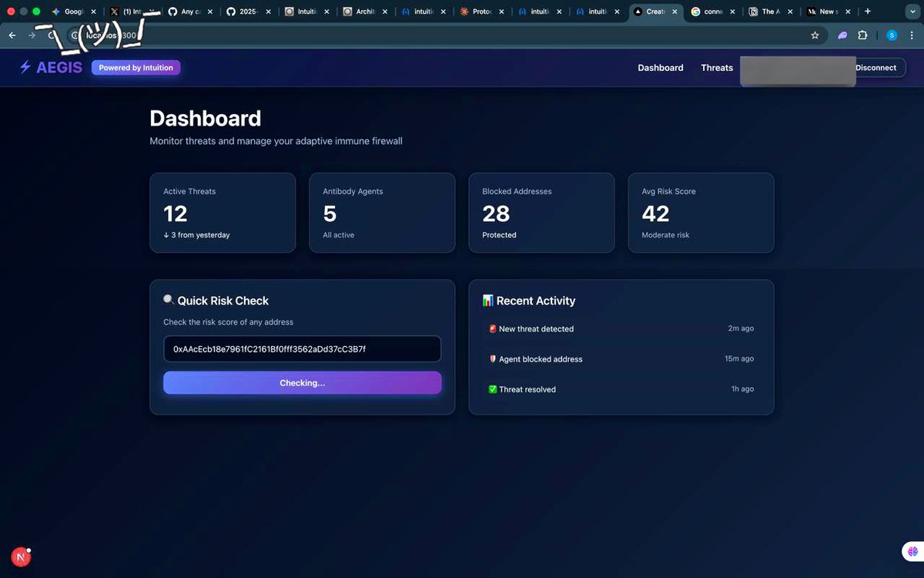Viewport: 924px width, 578px height.
Task: Click the Active Threats card value 12
Action: point(176,213)
